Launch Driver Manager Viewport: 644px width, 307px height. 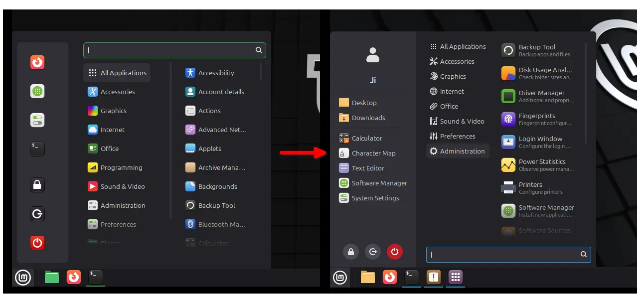[538, 96]
